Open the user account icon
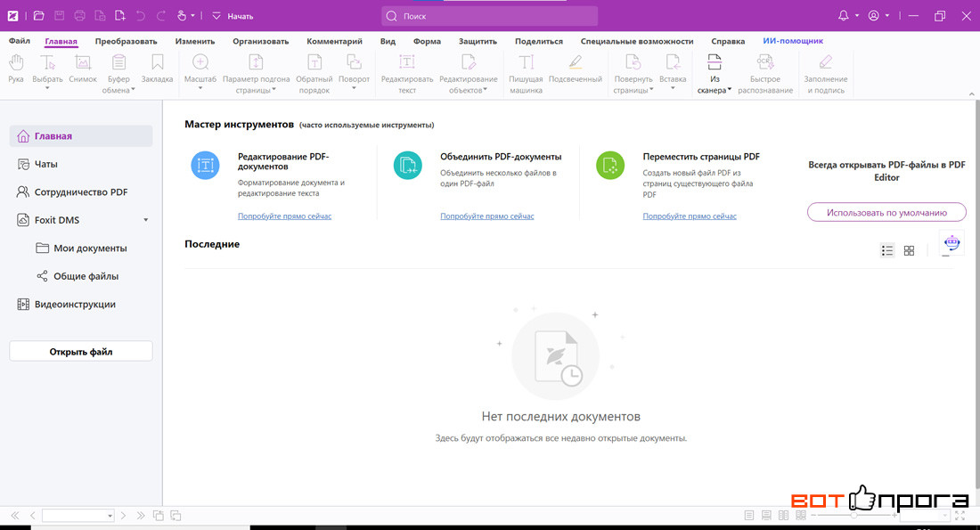Viewport: 980px width, 530px height. [x=874, y=16]
